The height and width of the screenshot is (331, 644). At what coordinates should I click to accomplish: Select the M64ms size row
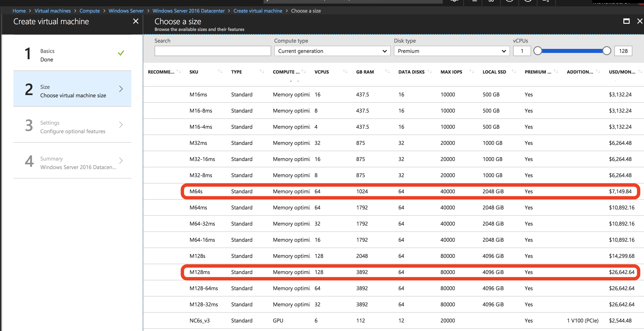[x=393, y=207]
